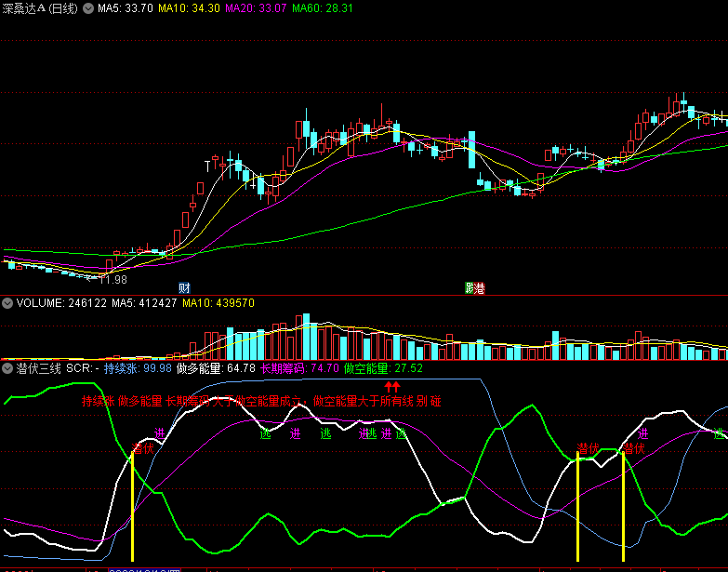Click the SCR: - readout
Screen dimensions: 728x572
[83, 368]
